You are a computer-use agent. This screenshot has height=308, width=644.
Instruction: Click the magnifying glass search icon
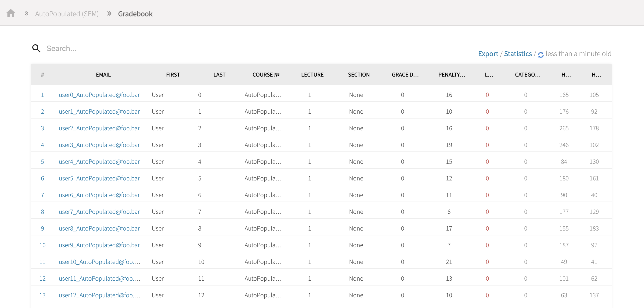36,48
